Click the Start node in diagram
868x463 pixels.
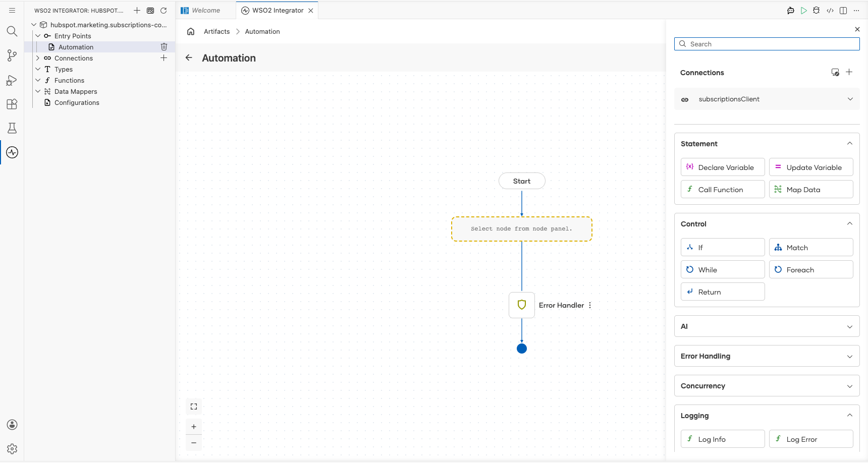click(522, 181)
